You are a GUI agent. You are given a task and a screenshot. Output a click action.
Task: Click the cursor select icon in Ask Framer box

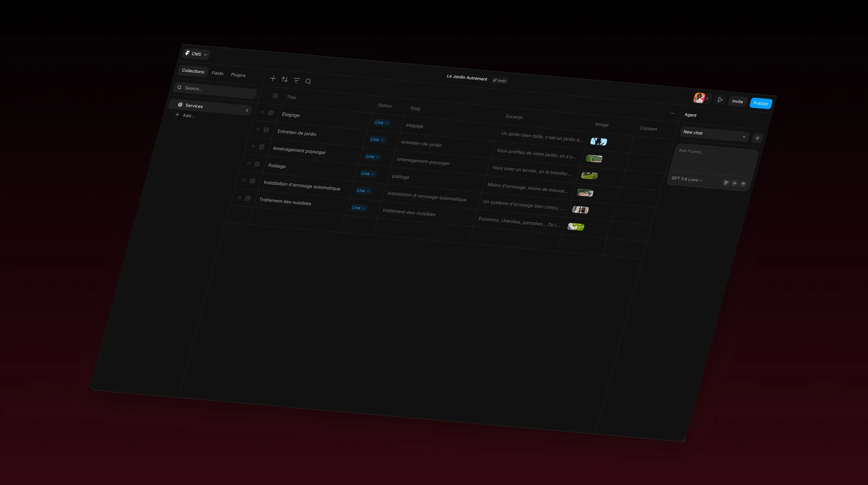tap(726, 183)
